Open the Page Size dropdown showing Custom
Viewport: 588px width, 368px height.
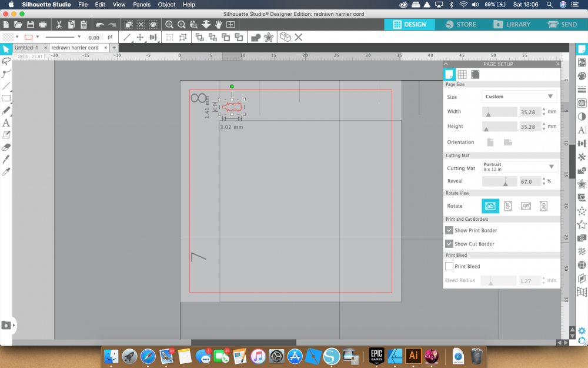(x=520, y=96)
